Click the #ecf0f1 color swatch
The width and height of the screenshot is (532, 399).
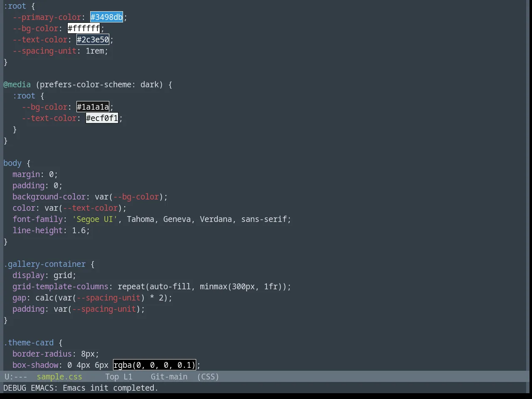point(102,118)
